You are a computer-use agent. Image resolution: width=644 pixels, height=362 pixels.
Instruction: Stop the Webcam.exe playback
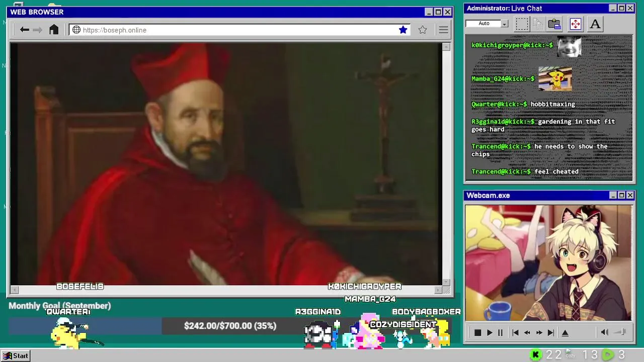click(x=478, y=332)
